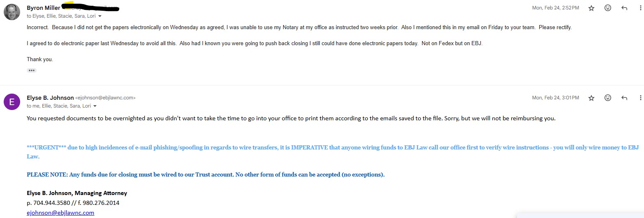Click Elyse's purple 'E' avatar
The width and height of the screenshot is (644, 218).
click(x=12, y=102)
